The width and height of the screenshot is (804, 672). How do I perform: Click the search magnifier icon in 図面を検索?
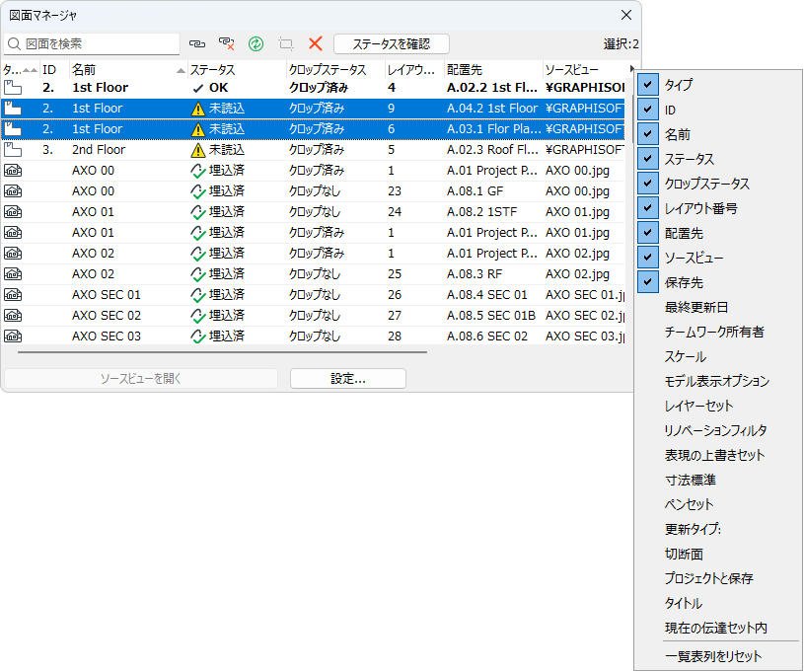14,43
